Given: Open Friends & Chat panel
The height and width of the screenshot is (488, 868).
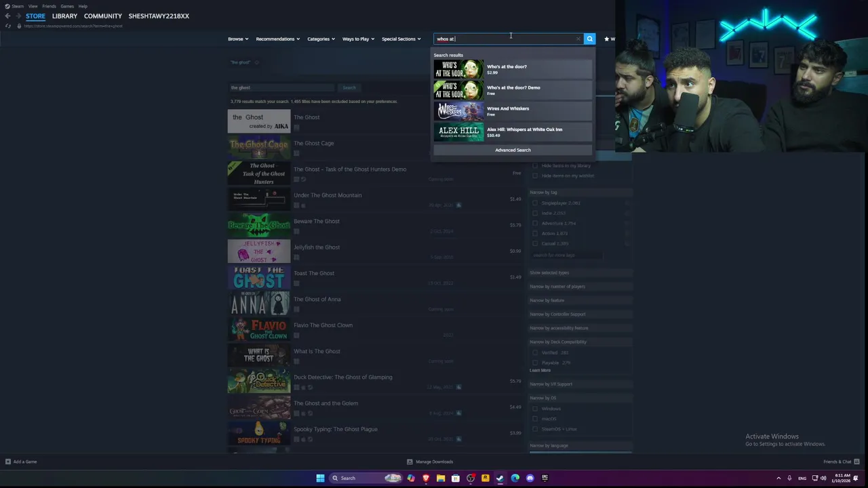Looking at the screenshot, I should point(841,462).
